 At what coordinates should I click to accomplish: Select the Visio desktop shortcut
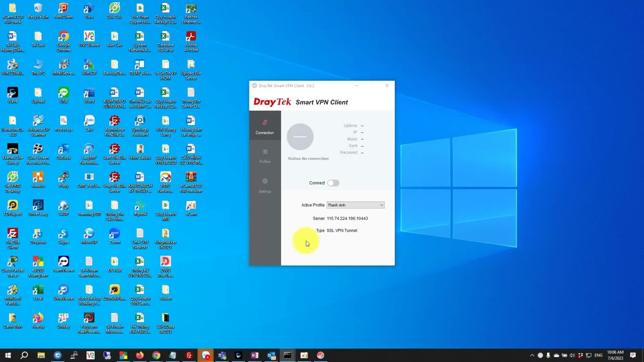(89, 11)
